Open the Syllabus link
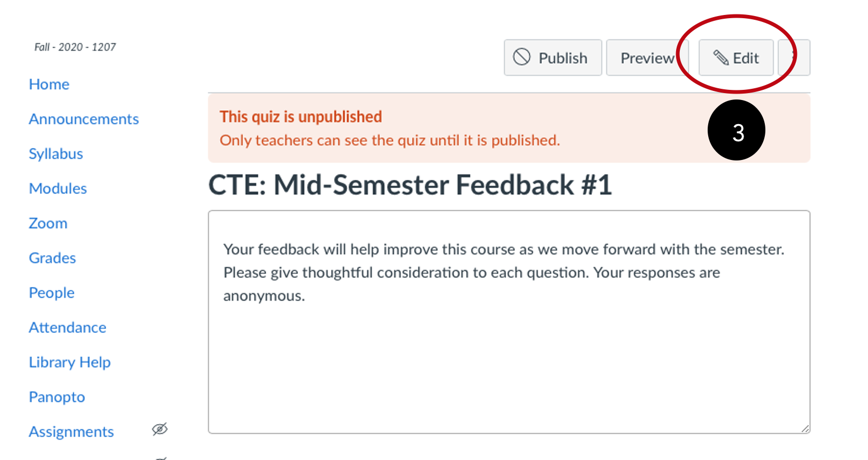868x460 pixels. (56, 154)
